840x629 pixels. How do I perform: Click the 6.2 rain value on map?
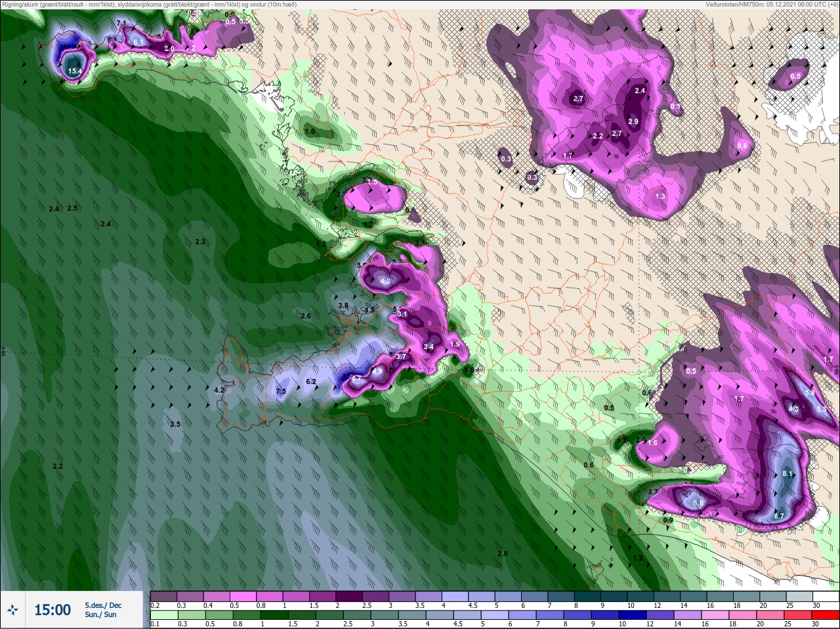[x=311, y=381]
